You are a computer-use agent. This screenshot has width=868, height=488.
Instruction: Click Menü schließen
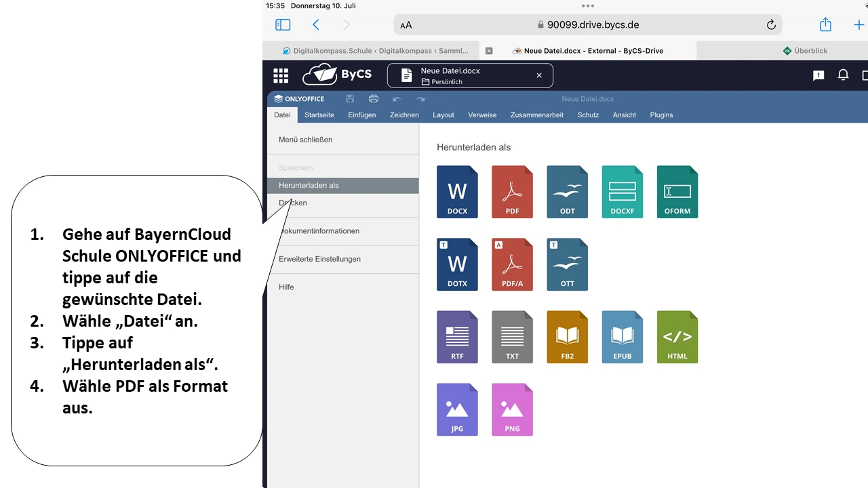pyautogui.click(x=305, y=140)
